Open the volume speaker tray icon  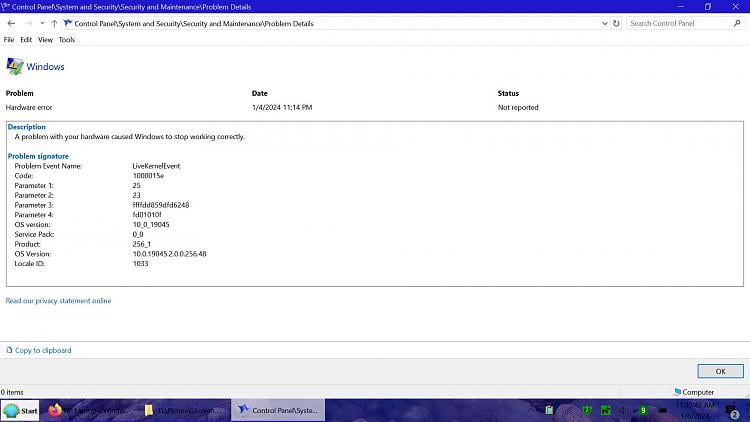[623, 410]
